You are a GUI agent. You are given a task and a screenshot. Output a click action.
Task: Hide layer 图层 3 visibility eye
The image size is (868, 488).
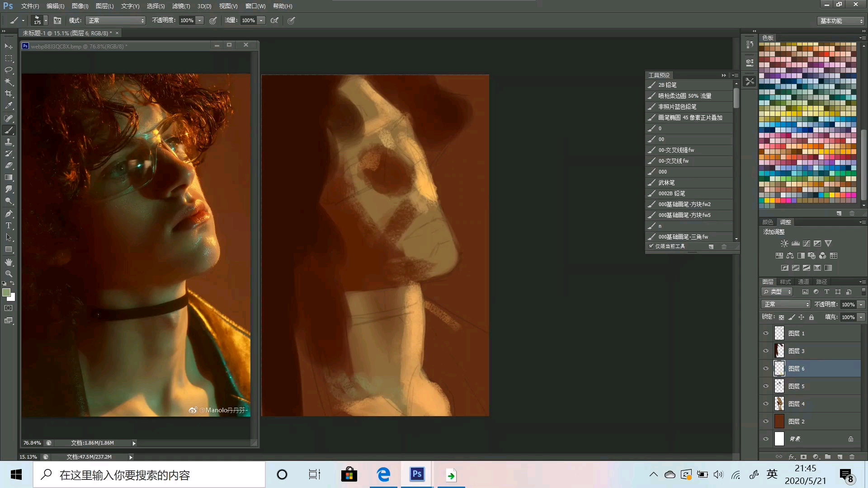click(766, 351)
